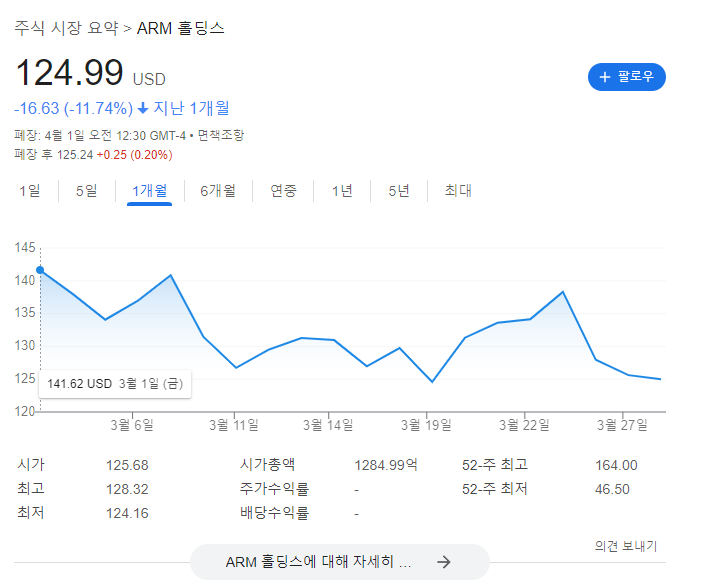Image resolution: width=711 pixels, height=585 pixels.
Task: Click the down arrow icon beside 지난 1개월
Action: (x=143, y=108)
